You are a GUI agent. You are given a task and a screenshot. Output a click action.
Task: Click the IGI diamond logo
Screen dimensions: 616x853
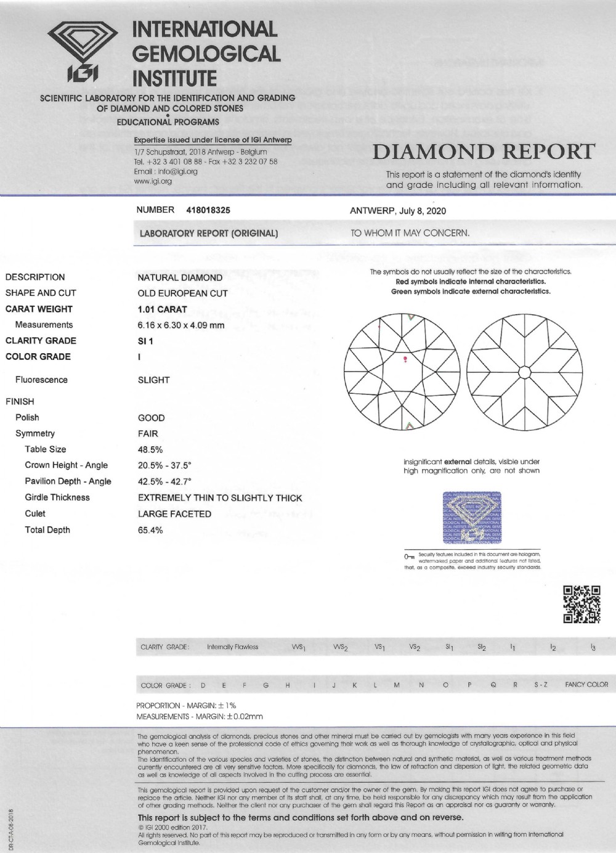tap(83, 53)
